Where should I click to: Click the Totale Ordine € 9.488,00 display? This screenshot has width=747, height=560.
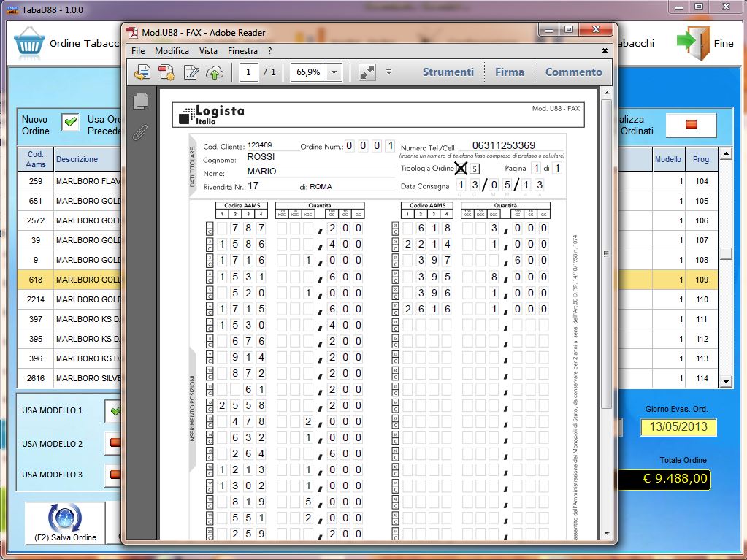click(664, 479)
